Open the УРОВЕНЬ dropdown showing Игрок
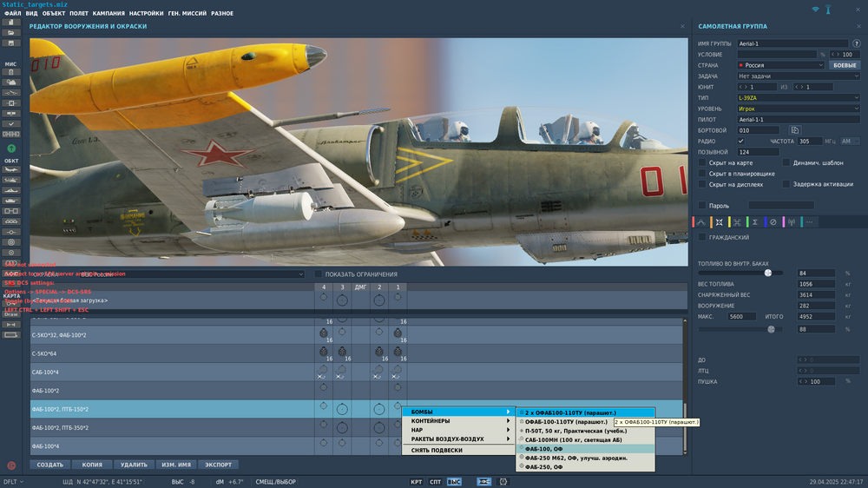Screen dimensions: 868x488 pos(797,109)
